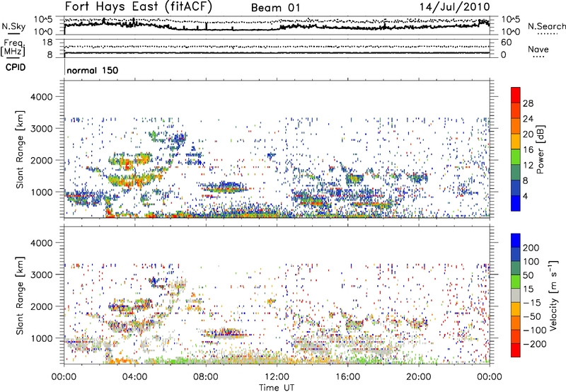Select the 'Time UT' axis title

pos(277,388)
